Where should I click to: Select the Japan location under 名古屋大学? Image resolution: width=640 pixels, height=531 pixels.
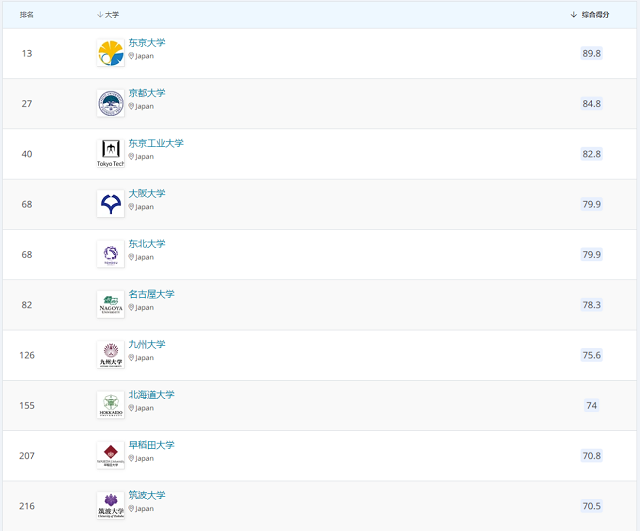141,307
